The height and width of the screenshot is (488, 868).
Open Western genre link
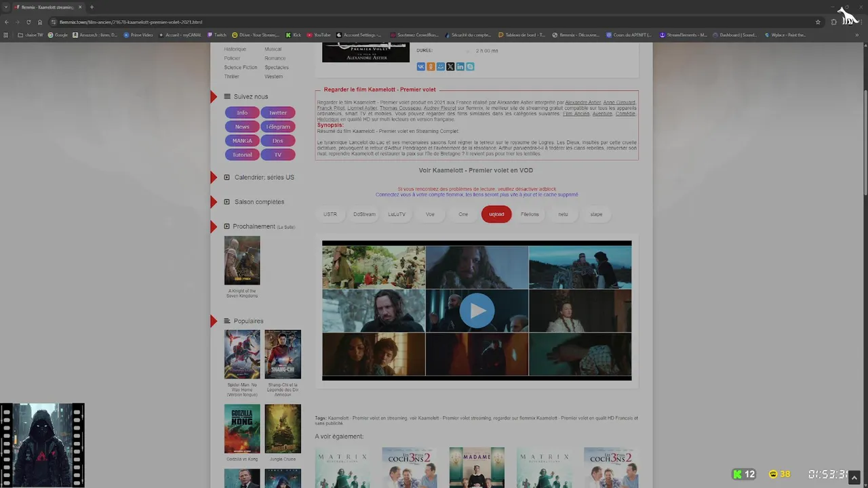coord(274,77)
